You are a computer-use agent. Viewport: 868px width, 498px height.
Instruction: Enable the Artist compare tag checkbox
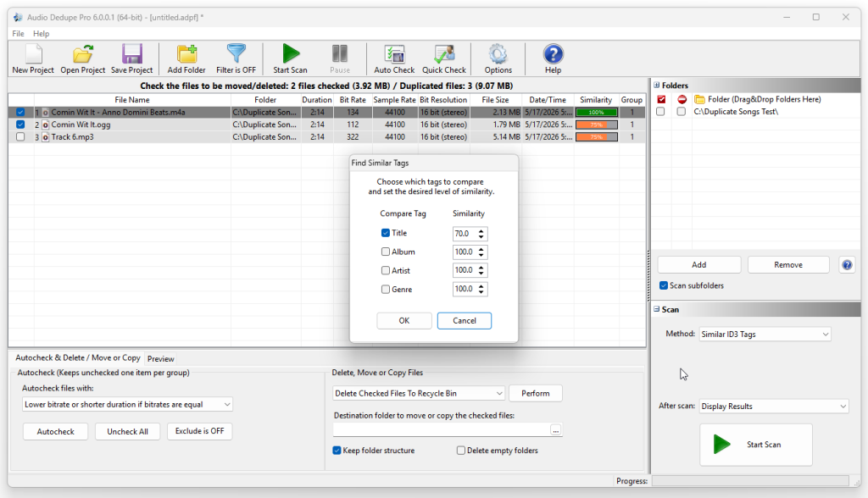[386, 270]
